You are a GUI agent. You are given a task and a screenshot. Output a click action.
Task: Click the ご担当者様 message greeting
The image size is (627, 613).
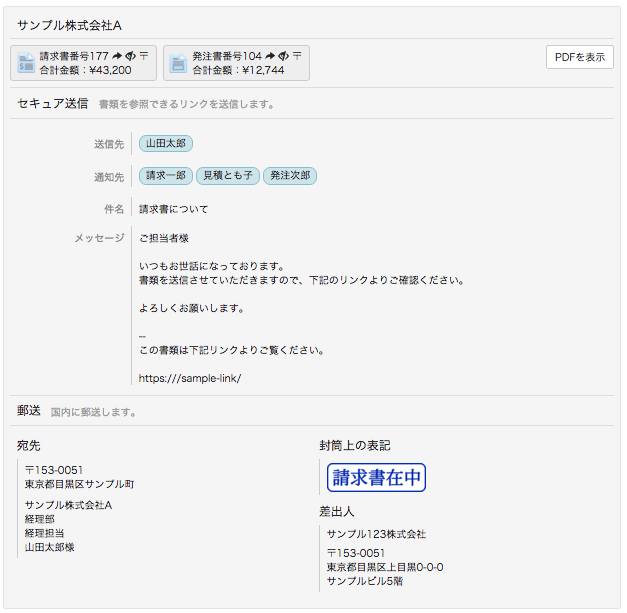[164, 238]
